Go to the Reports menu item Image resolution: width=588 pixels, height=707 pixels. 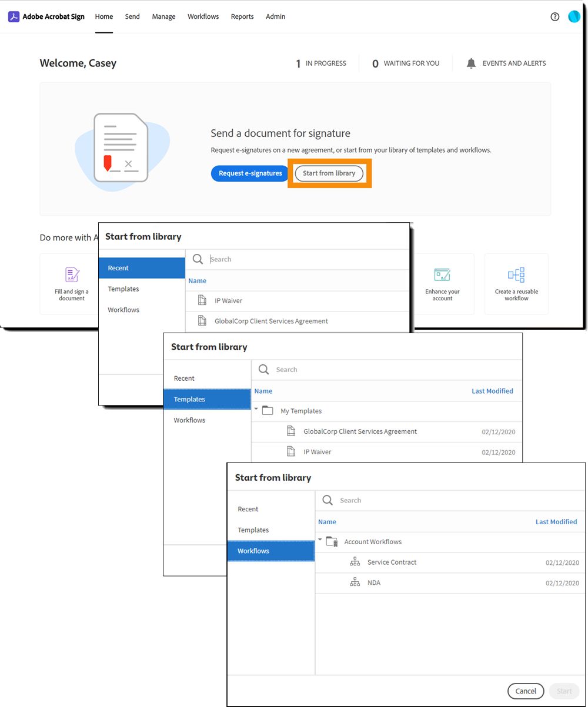(242, 16)
